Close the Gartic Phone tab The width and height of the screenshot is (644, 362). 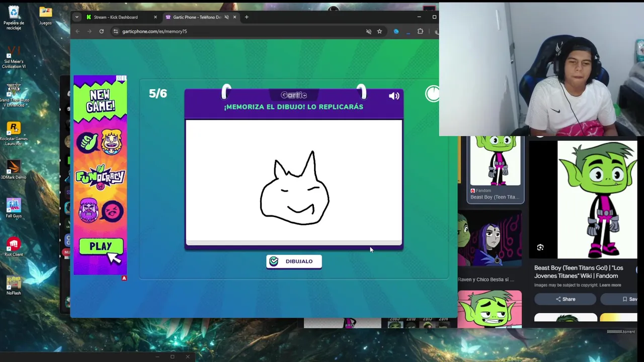pos(234,17)
